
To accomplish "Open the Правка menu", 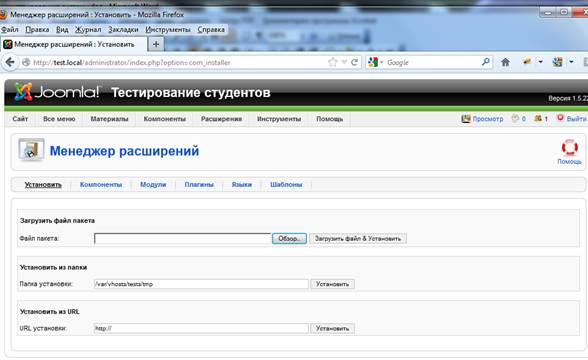I will click(x=37, y=29).
